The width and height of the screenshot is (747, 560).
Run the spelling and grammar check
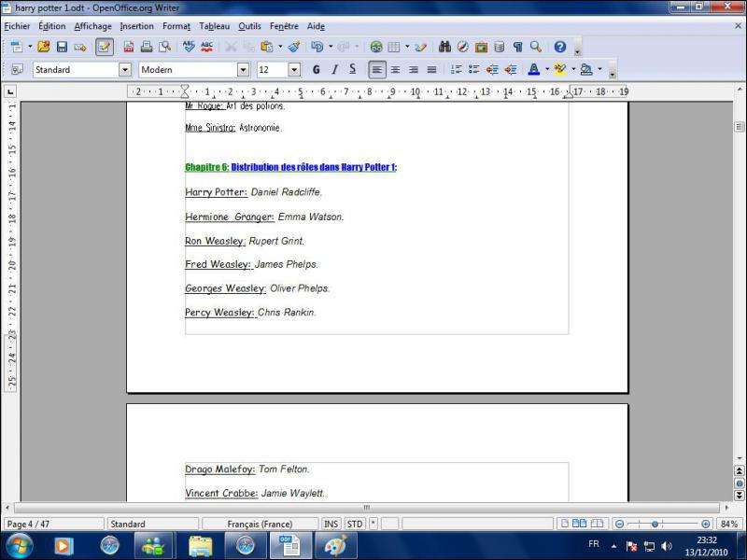coord(189,47)
